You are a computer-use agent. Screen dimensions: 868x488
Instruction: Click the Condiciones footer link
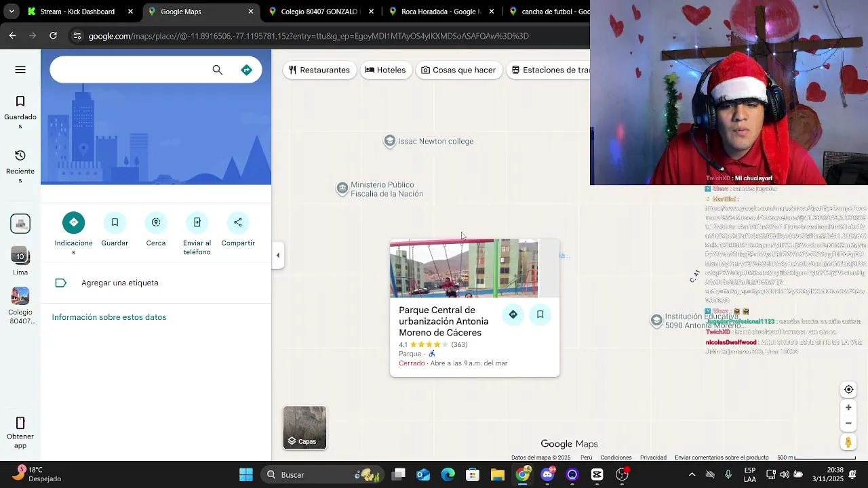pos(616,457)
